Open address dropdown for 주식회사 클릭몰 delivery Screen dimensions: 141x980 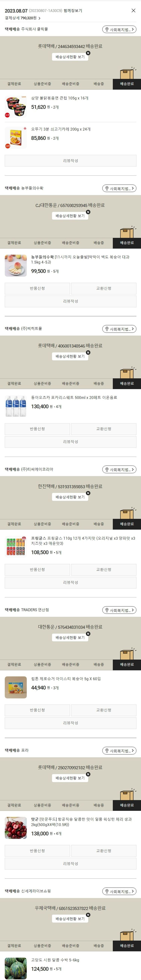[119, 29]
